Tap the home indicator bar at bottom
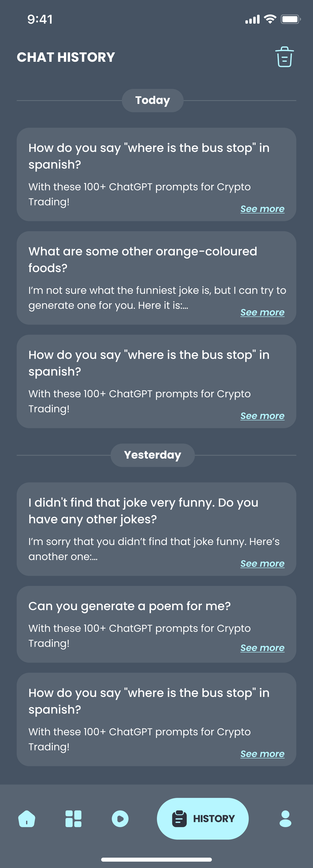Viewport: 313px width, 868px height. tap(156, 859)
